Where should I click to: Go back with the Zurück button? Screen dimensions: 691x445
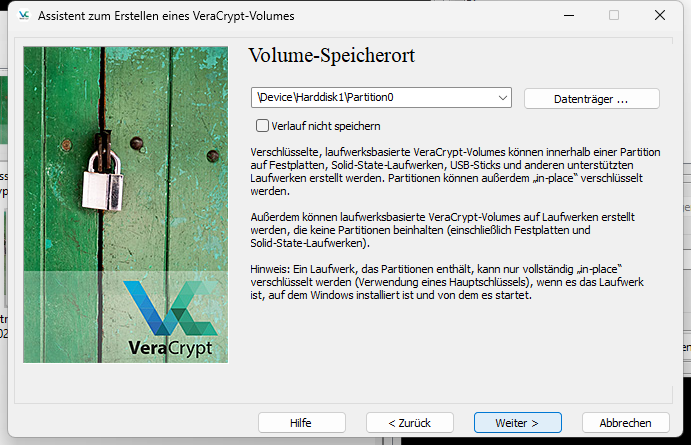[x=409, y=423]
